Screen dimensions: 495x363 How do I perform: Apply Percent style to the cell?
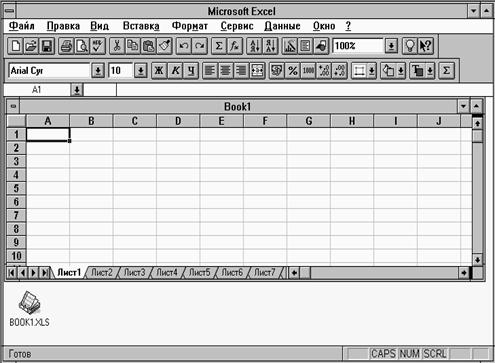[x=293, y=71]
